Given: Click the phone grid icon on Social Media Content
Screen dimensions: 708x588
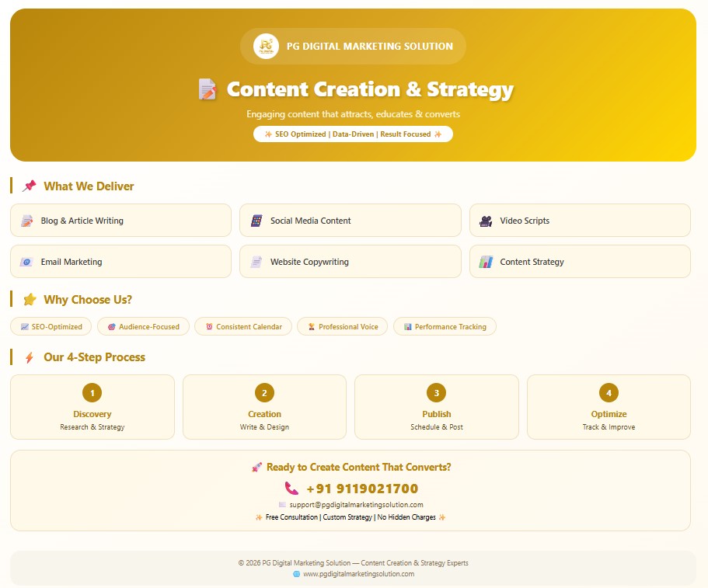Looking at the screenshot, I should click(x=256, y=221).
